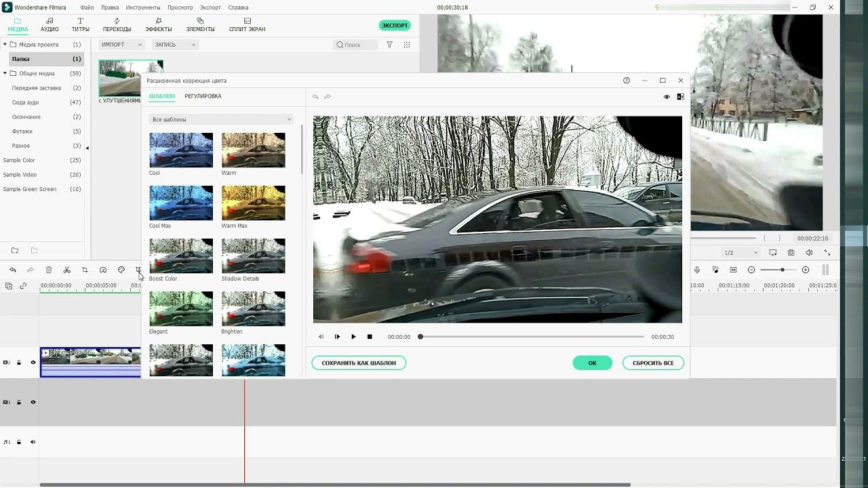This screenshot has height=488, width=868.
Task: Apply the Boost Color template thumbnail
Action: click(x=181, y=256)
